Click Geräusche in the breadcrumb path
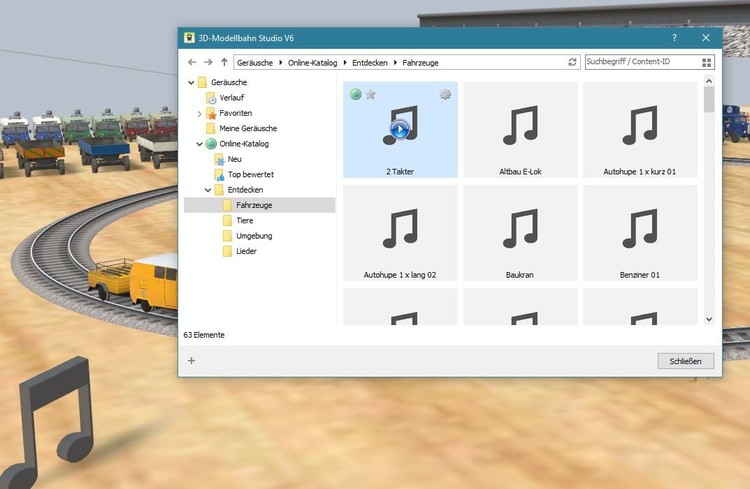Screen dimensions: 750x489 coord(255,63)
